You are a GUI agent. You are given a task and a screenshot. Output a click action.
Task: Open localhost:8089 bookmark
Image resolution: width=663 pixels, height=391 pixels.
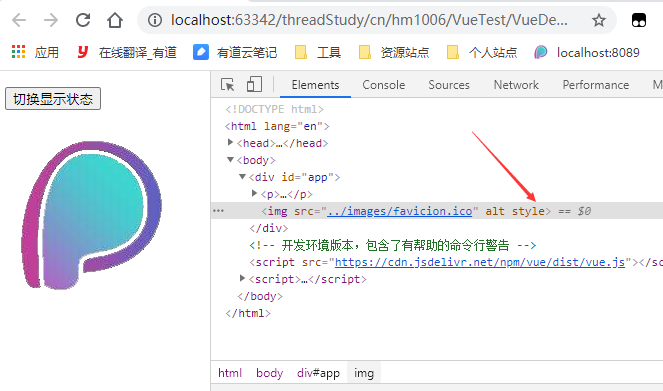click(587, 52)
